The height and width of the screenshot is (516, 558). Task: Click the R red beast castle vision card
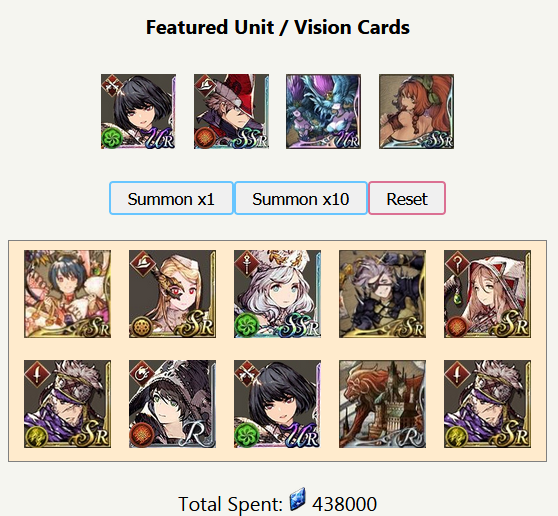[383, 404]
